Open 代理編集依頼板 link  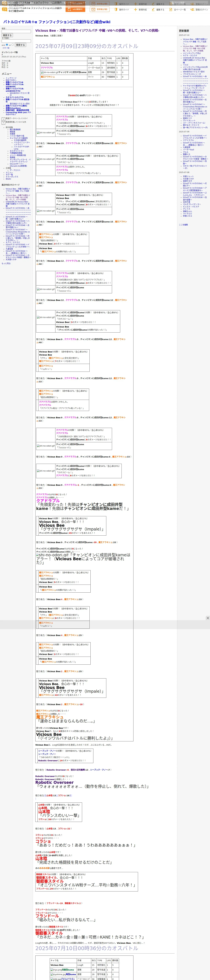16,153
